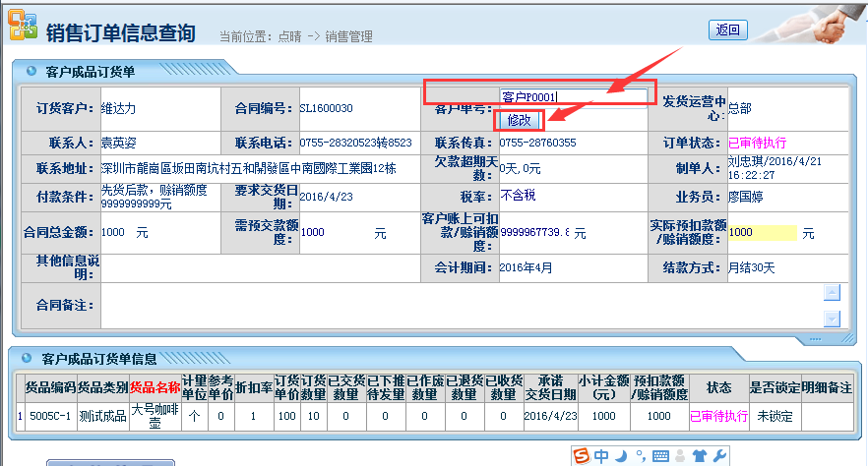The height and width of the screenshot is (466, 868).
Task: Click the round bullet icon beside 客户成品订货单信息
Action: tap(26, 358)
